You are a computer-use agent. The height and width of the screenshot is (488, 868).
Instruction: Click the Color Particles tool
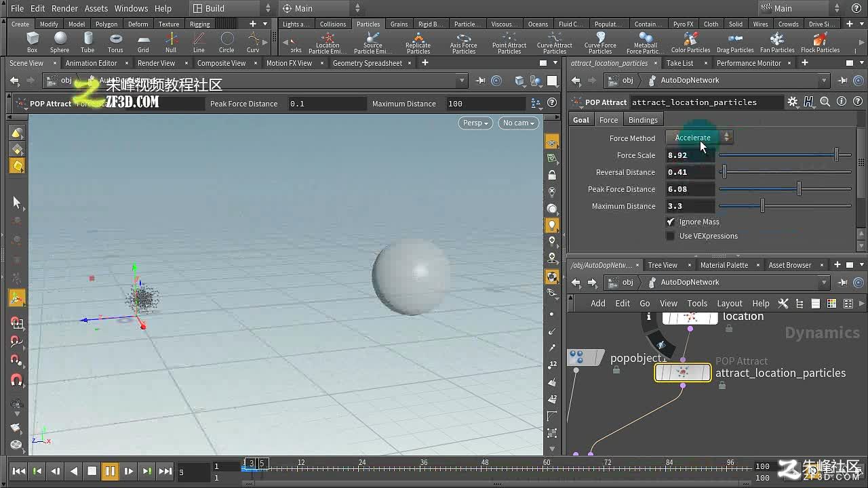click(690, 42)
